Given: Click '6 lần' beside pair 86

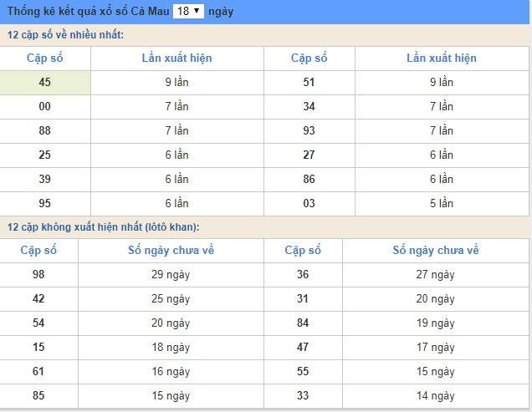Looking at the screenshot, I should pos(442,179).
